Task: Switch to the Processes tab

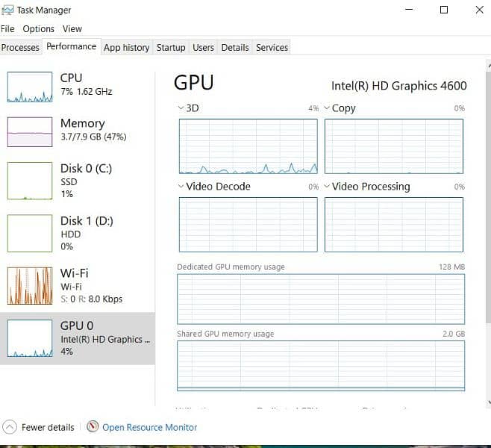Action: point(20,47)
